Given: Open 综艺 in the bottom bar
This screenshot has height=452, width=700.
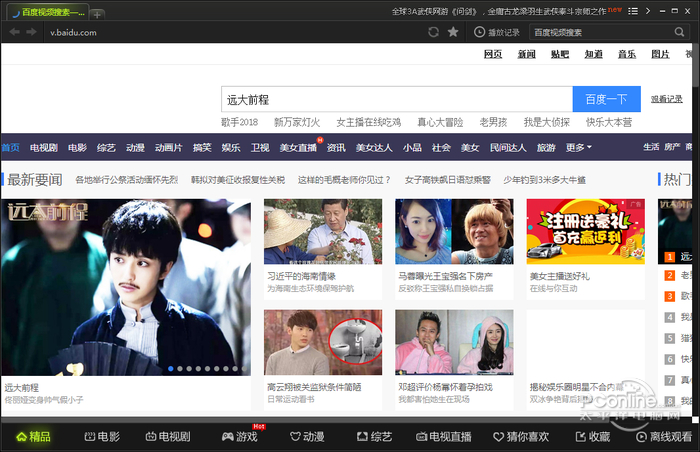Looking at the screenshot, I should point(375,436).
